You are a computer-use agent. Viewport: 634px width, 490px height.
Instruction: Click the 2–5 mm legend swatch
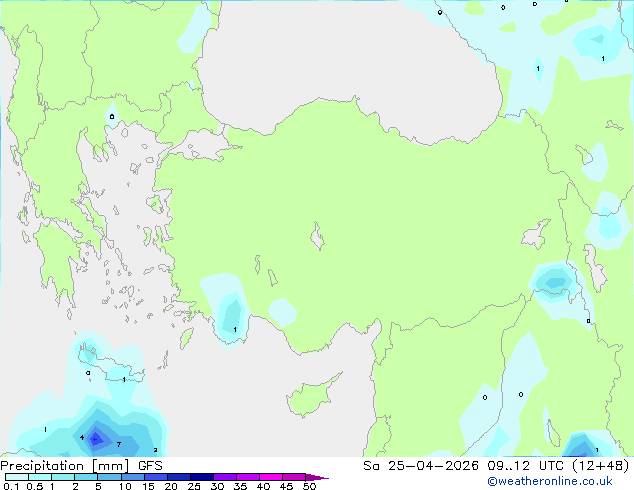(86, 477)
